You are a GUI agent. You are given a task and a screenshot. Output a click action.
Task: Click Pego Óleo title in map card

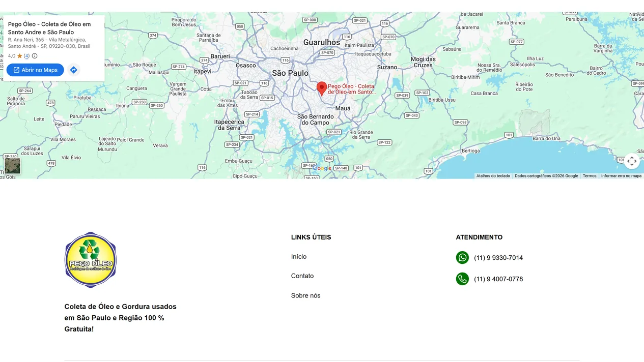tap(49, 28)
